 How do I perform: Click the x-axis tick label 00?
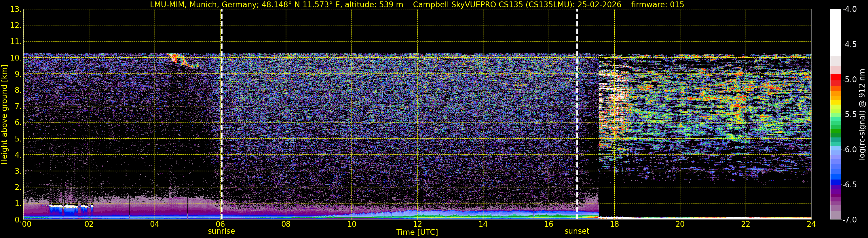(x=26, y=224)
